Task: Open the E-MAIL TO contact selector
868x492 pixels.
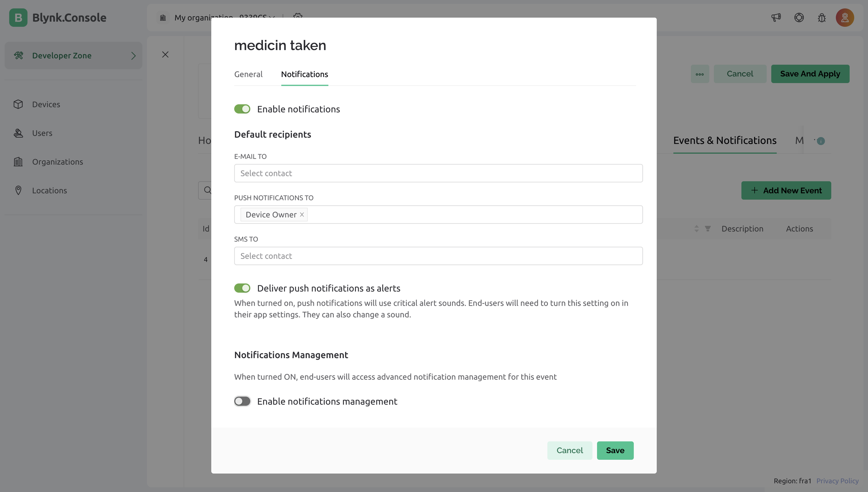Action: click(438, 173)
